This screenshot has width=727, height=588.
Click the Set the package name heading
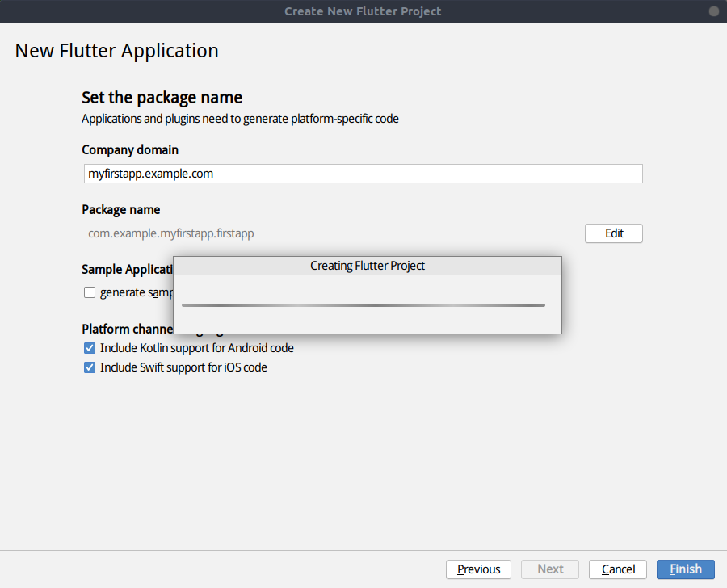pos(162,98)
